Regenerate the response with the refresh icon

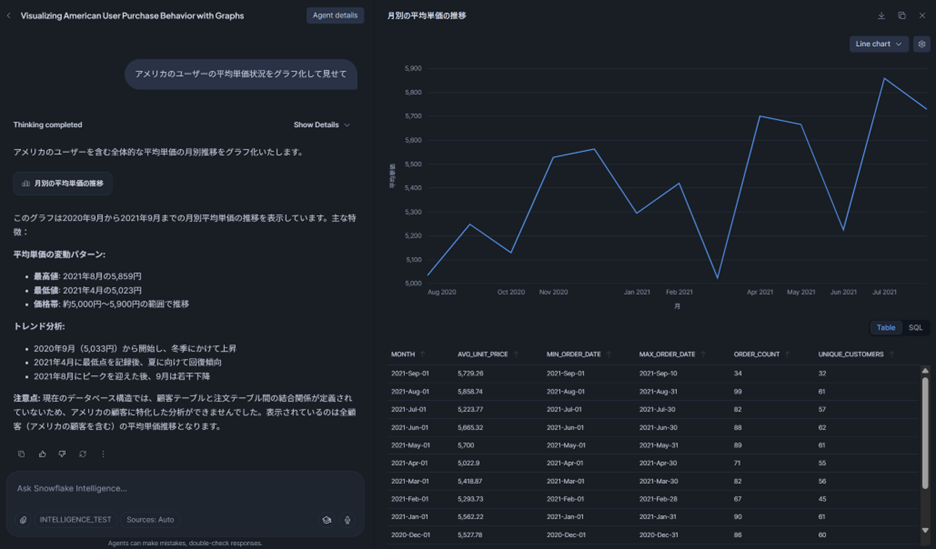click(82, 454)
